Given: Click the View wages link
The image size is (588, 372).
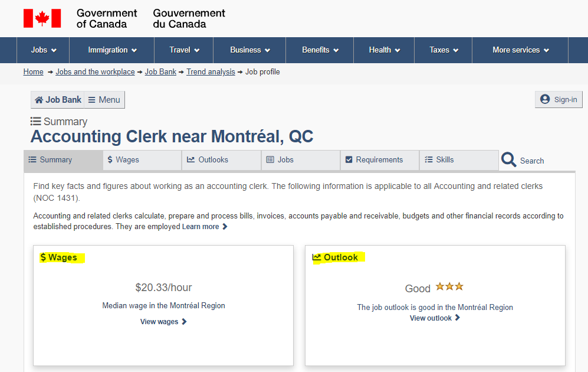Looking at the screenshot, I should point(163,322).
